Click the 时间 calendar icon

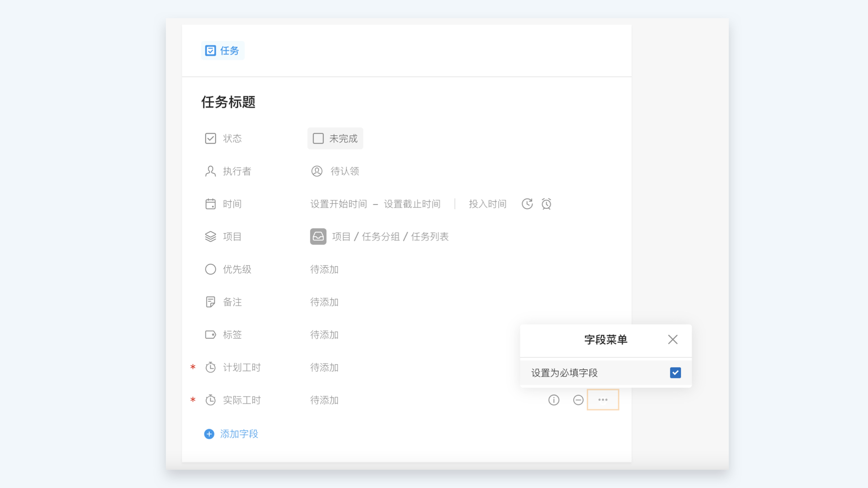pyautogui.click(x=211, y=204)
